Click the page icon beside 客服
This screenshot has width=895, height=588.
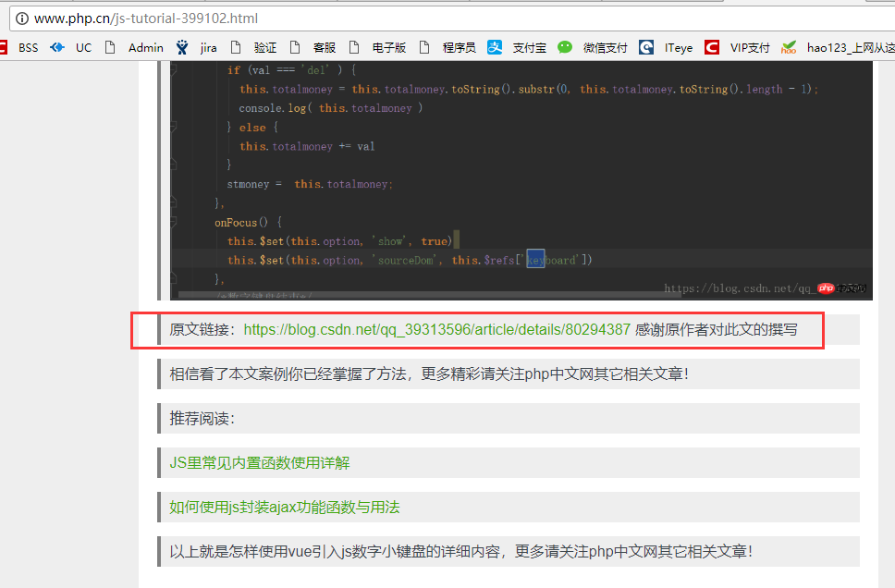point(295,47)
